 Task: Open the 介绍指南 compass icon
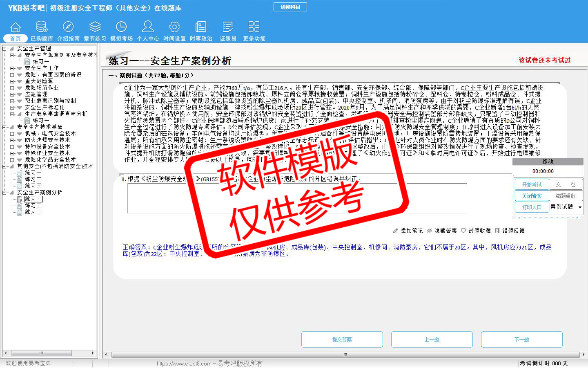point(68,27)
